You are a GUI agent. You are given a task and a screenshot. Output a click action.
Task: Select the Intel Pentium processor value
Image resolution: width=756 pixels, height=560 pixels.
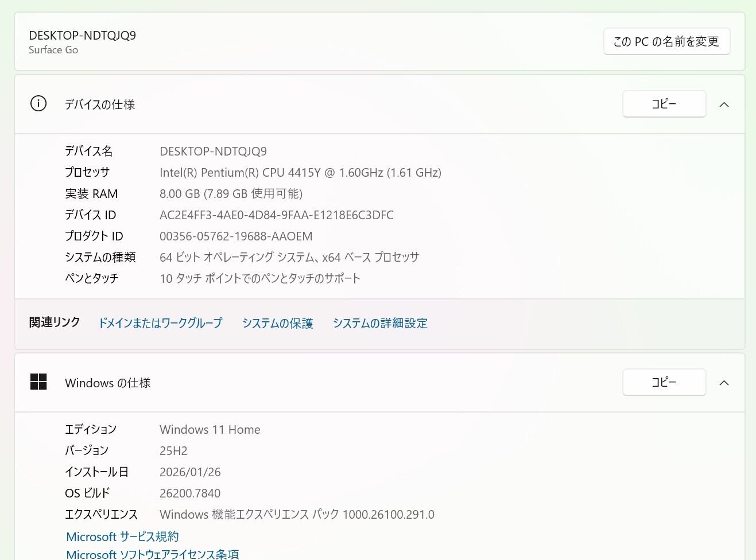tap(300, 173)
